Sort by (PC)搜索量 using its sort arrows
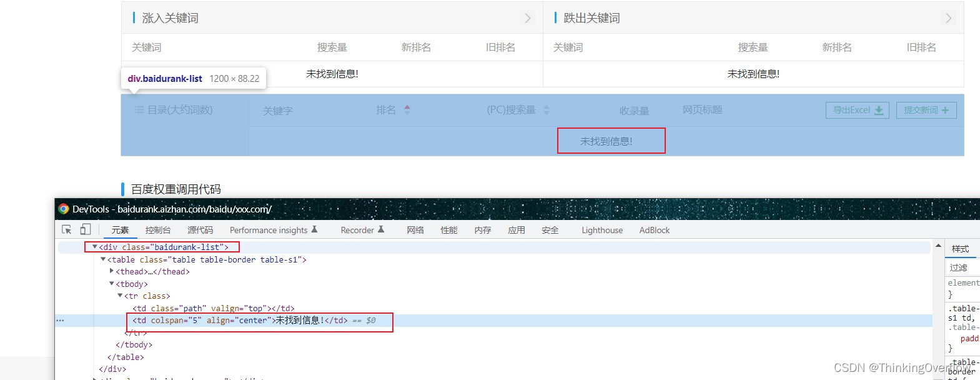The image size is (980, 380). (547, 110)
